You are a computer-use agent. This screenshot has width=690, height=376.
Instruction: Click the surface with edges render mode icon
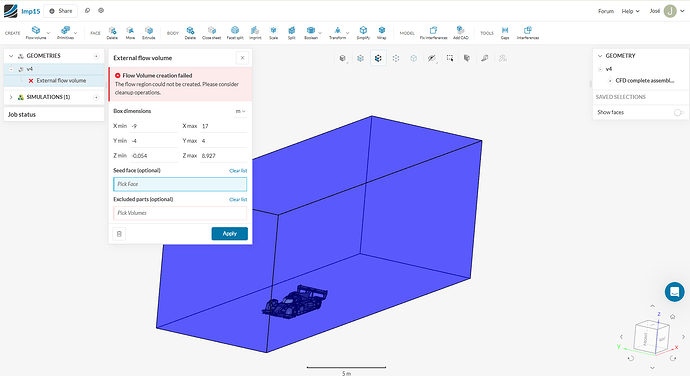(378, 58)
